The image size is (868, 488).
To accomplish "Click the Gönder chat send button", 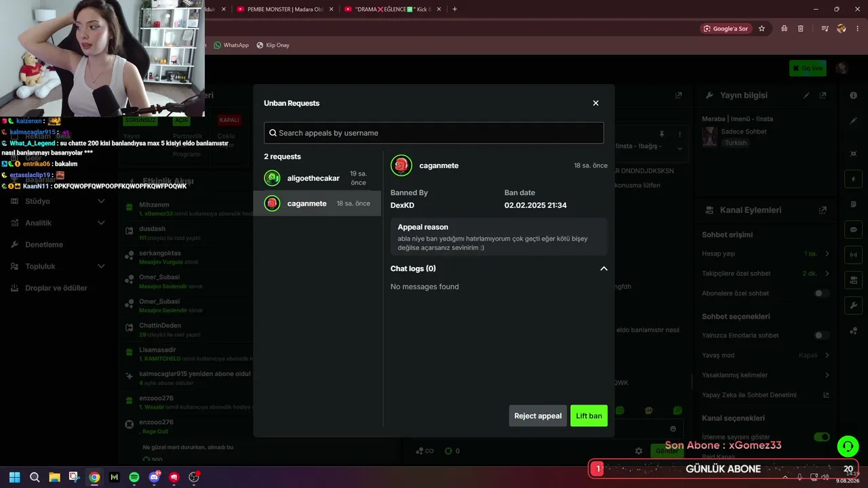I will point(666,451).
